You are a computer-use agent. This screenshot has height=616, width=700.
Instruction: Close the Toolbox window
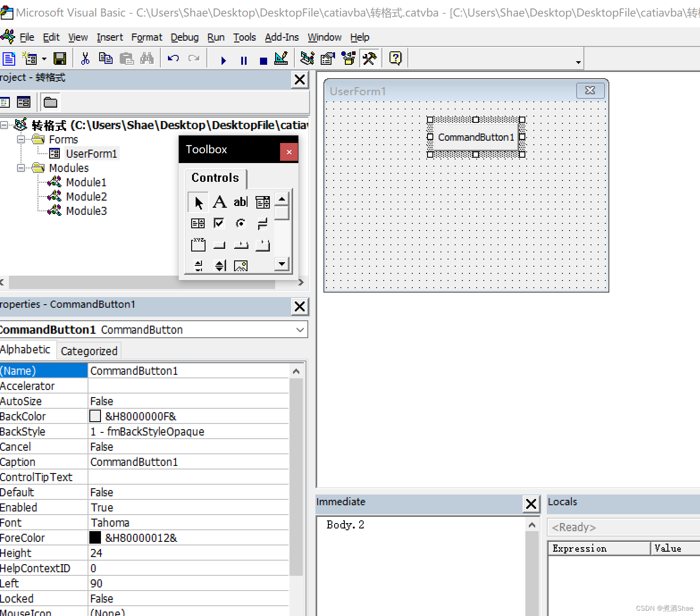(289, 152)
